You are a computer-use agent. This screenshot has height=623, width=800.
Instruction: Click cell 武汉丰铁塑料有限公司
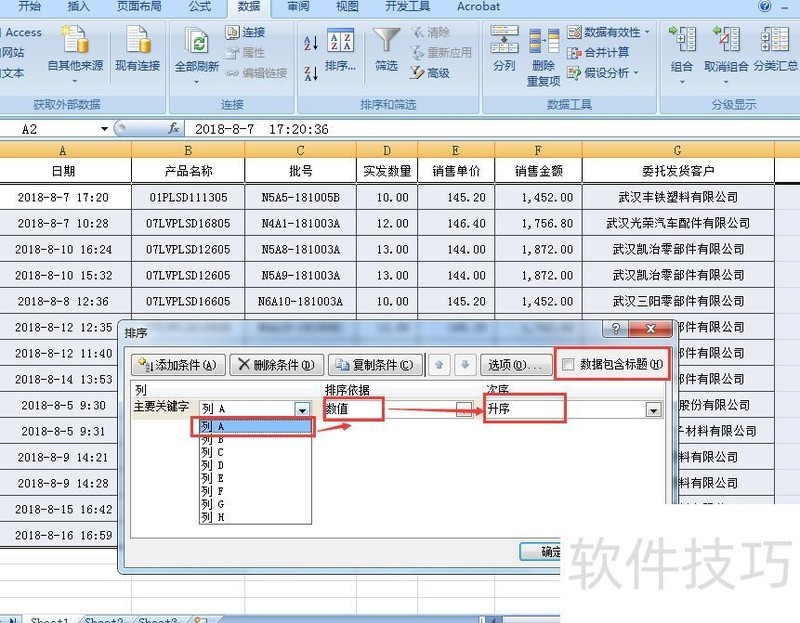point(678,197)
